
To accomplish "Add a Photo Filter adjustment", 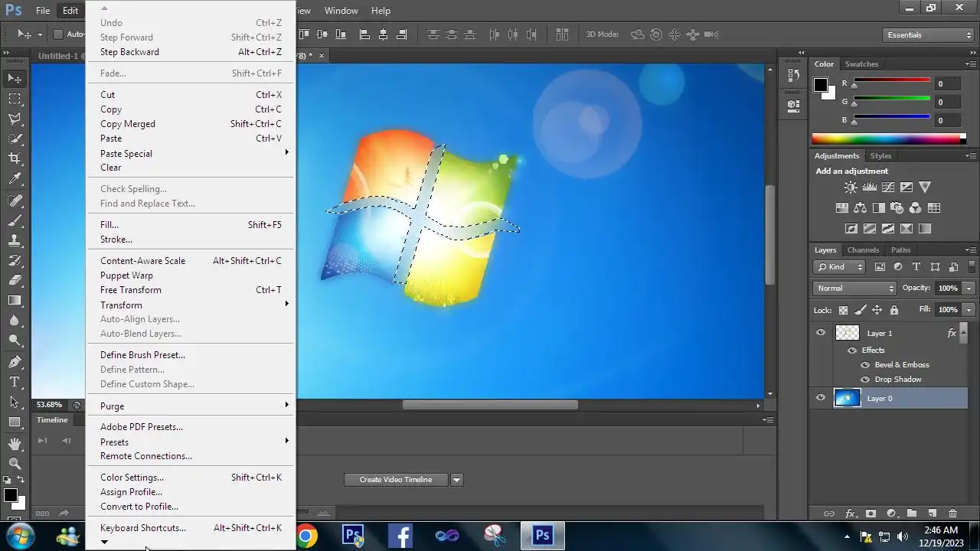I will 897,207.
